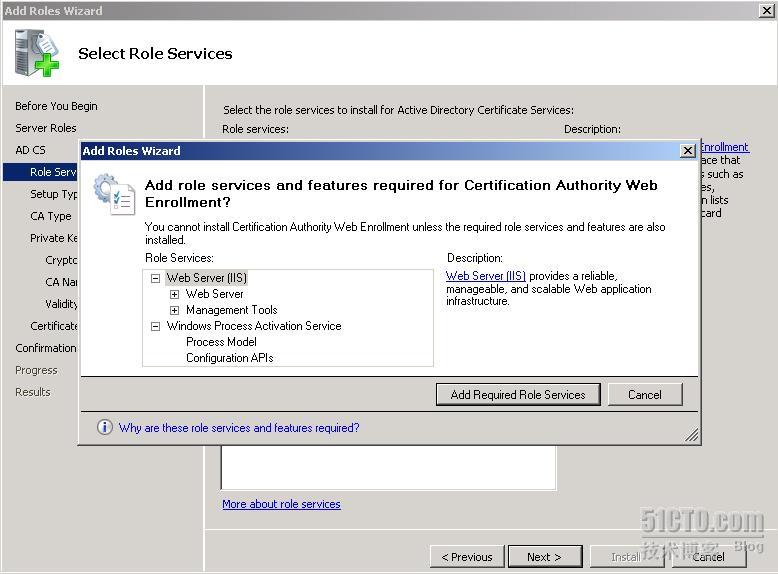This screenshot has height=574, width=778.
Task: Open the Private Key wizard step
Action: [54, 238]
